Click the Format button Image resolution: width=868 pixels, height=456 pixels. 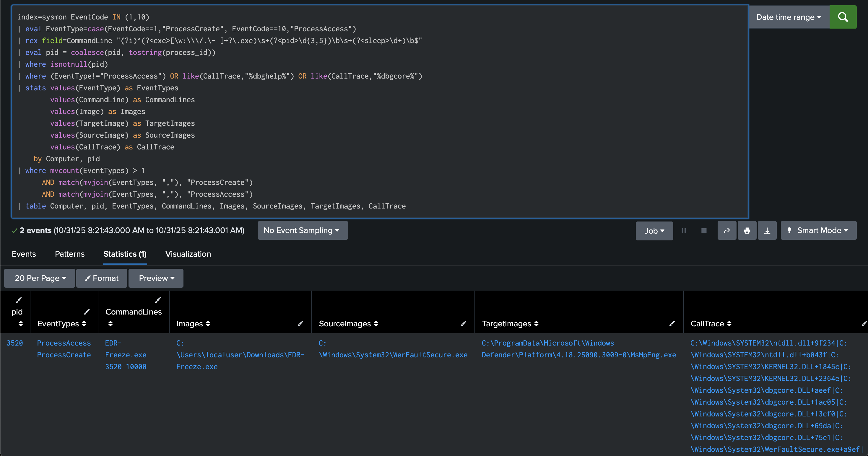pos(101,278)
